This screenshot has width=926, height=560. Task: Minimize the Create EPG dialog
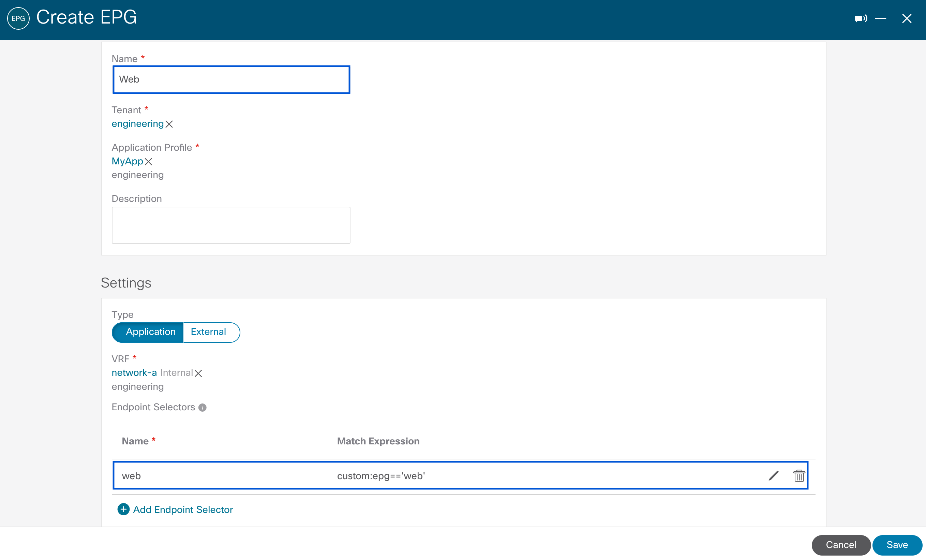pos(880,18)
